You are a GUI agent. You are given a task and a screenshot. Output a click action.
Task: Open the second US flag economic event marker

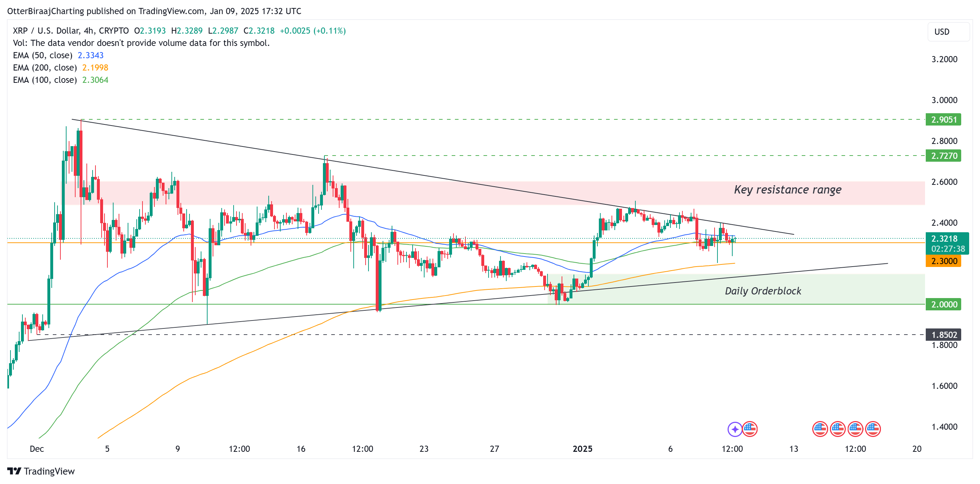click(837, 429)
